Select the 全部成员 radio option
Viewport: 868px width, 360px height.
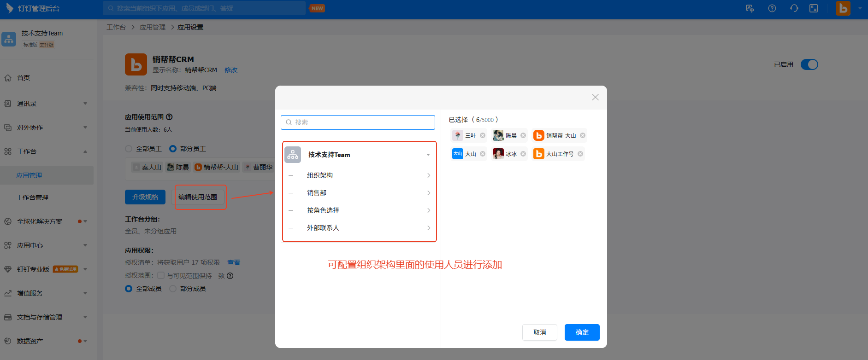(129, 289)
